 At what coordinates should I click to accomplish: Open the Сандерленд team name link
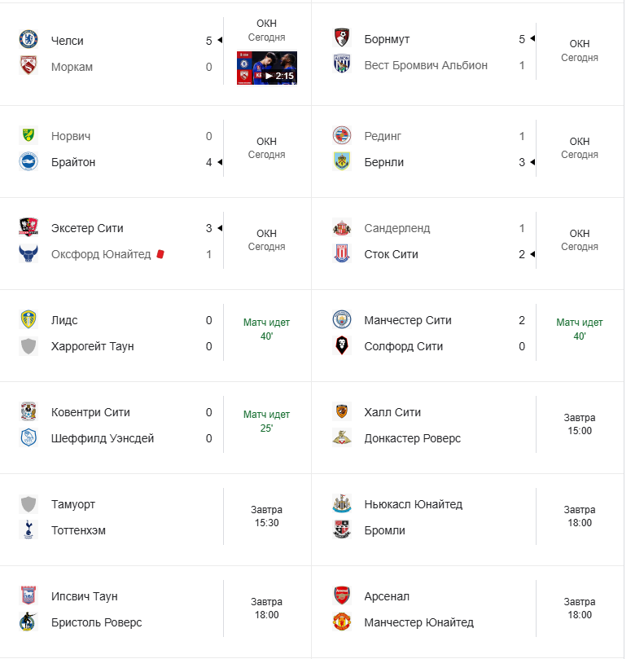397,228
